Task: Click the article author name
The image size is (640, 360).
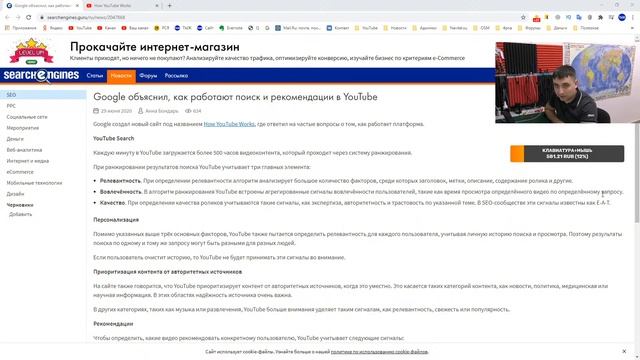Action: (x=162, y=111)
